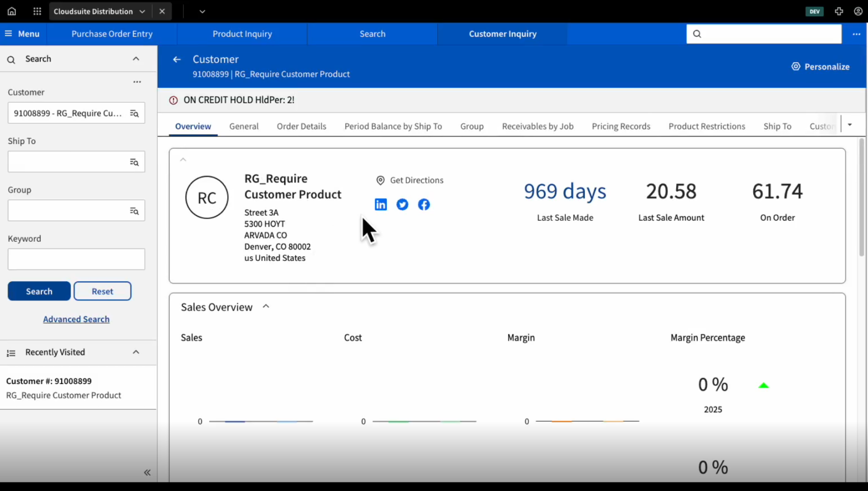
Task: Open Customer lookup icon
Action: (134, 113)
